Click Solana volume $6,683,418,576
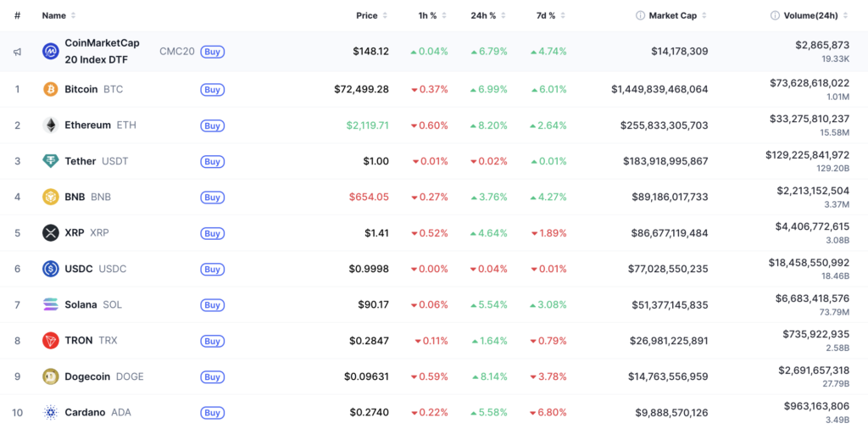 [813, 298]
